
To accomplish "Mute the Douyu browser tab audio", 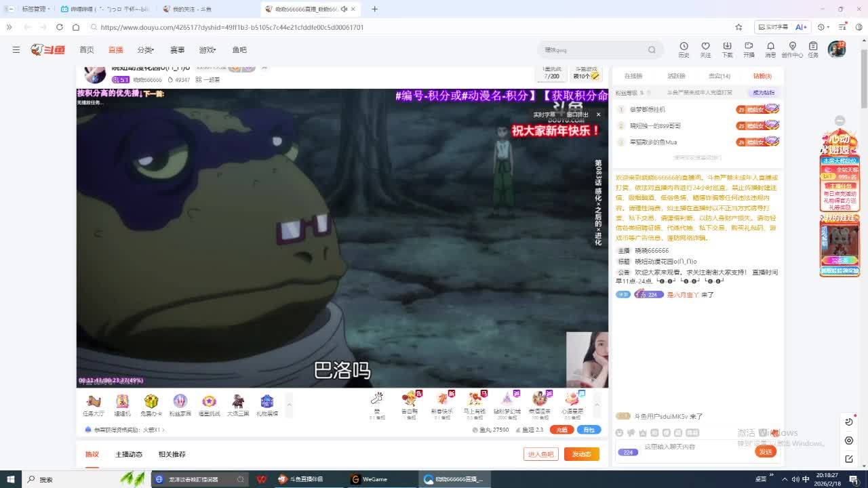I will click(x=344, y=9).
